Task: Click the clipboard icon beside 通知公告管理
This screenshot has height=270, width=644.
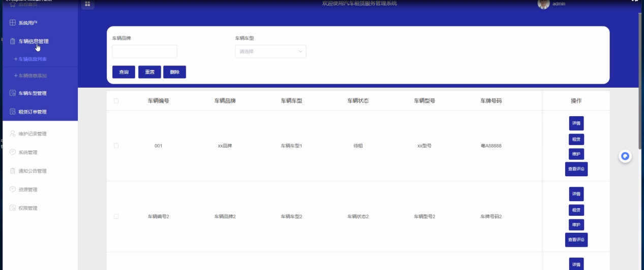Action: click(x=13, y=171)
